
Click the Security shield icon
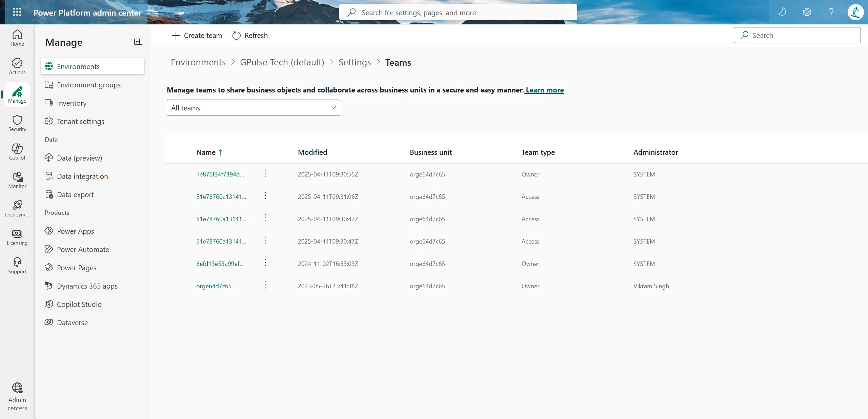(x=17, y=122)
